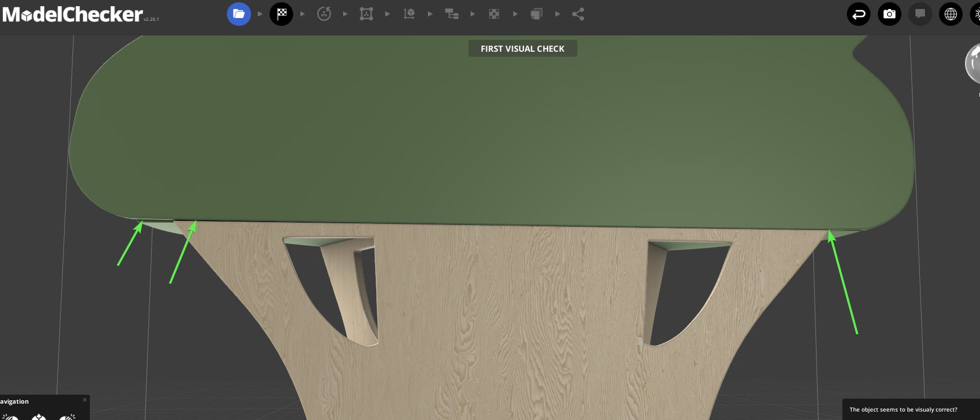
Task: Open the checkerboard texture check step
Action: [494, 14]
